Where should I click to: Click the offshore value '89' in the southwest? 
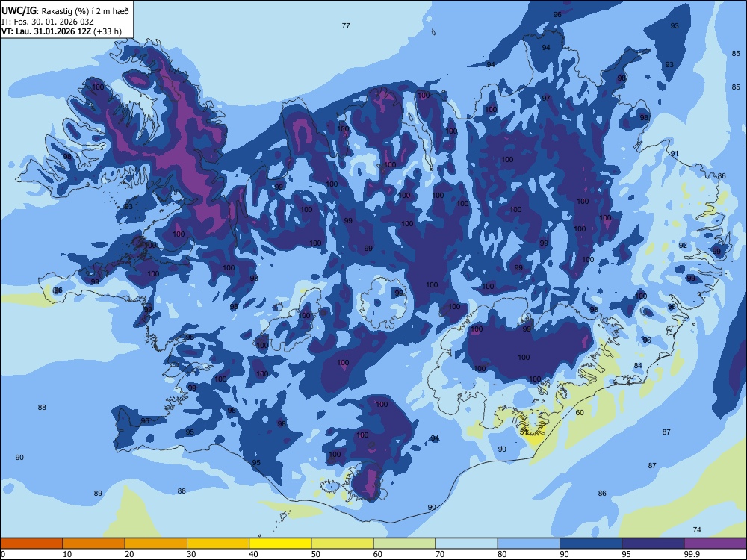(98, 494)
